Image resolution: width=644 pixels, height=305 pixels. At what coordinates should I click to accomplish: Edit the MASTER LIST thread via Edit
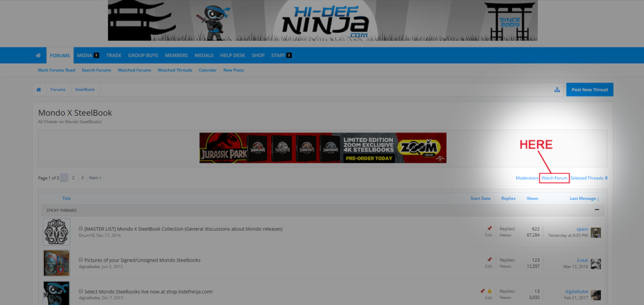(x=488, y=236)
